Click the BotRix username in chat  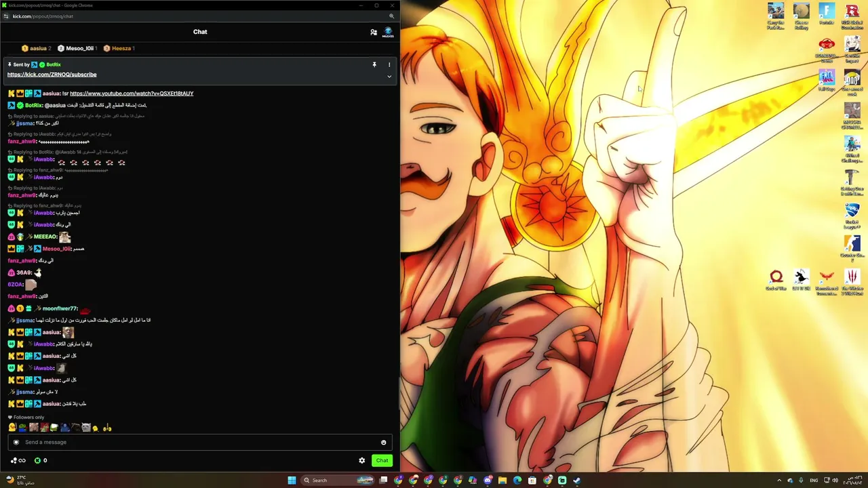(34, 105)
